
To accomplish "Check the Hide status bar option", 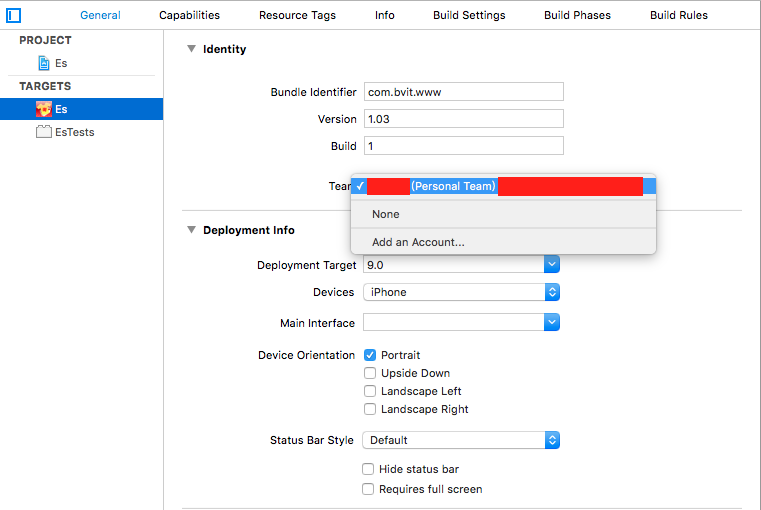I will (370, 469).
